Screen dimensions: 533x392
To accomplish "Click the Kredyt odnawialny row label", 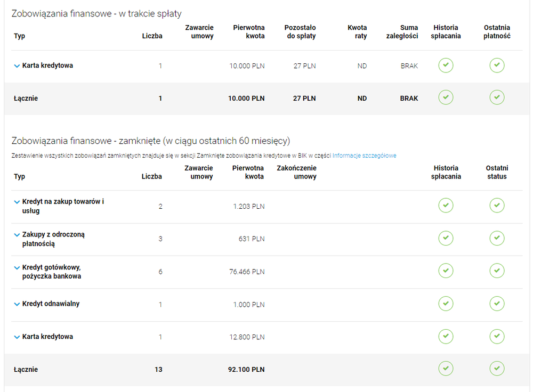I will pyautogui.click(x=51, y=304).
